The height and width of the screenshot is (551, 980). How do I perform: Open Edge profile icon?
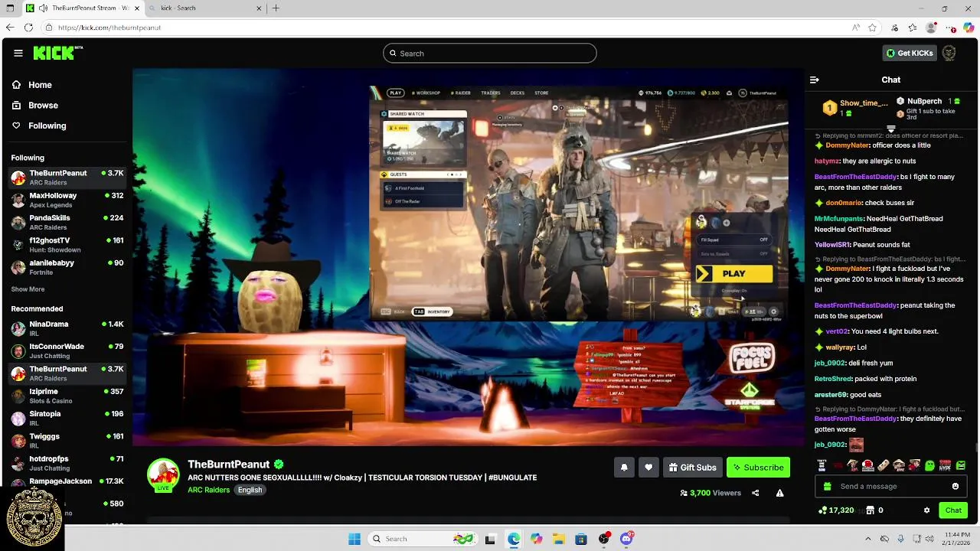(x=931, y=28)
